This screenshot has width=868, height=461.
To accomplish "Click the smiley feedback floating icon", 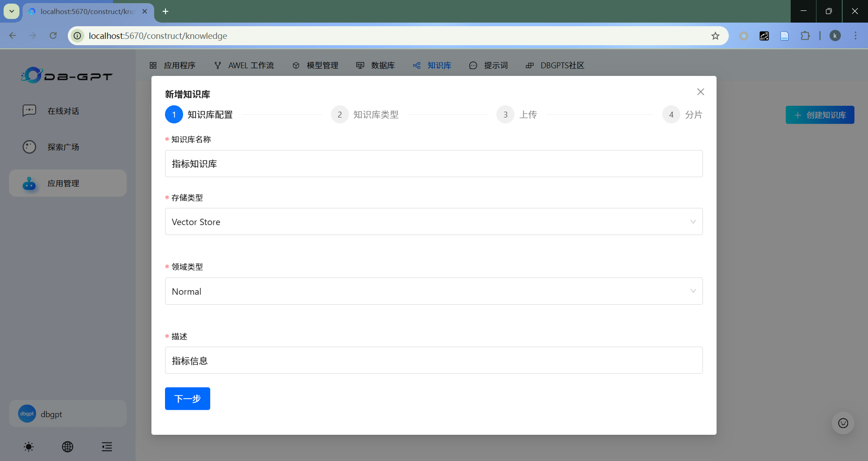I will click(x=843, y=423).
